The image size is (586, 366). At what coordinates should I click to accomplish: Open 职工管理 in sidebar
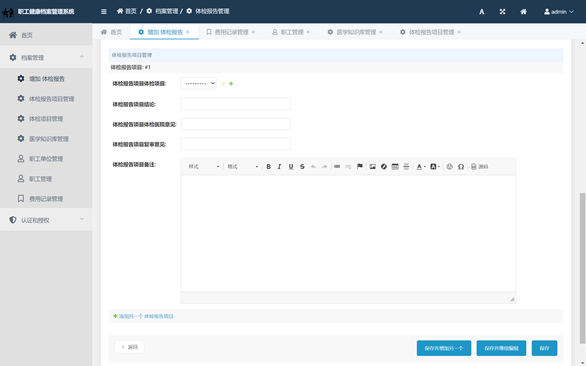coord(46,179)
